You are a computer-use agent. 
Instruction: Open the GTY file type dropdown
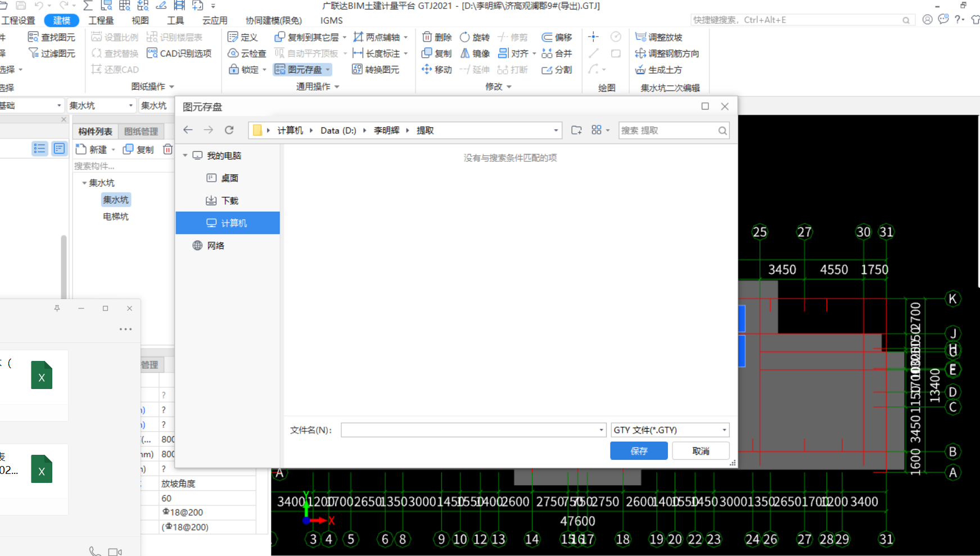pos(724,430)
